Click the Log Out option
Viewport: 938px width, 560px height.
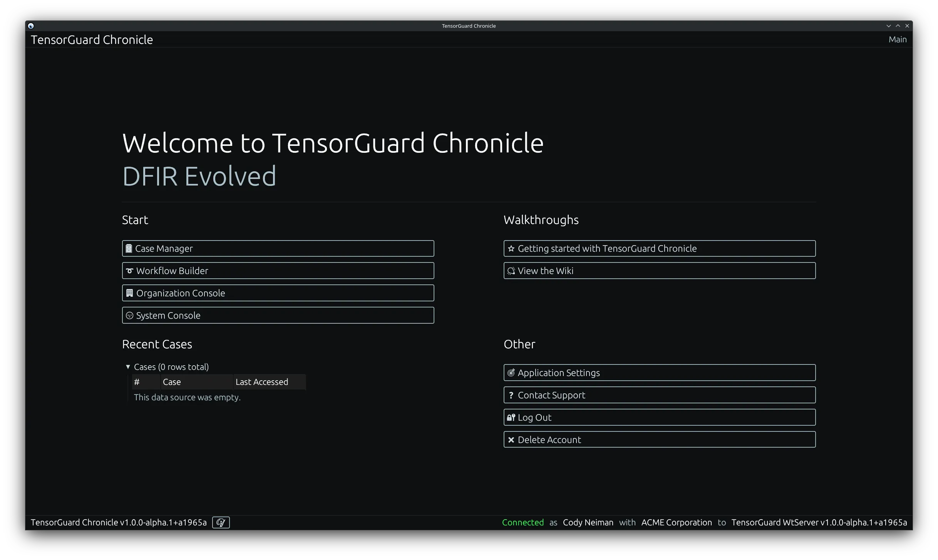659,417
